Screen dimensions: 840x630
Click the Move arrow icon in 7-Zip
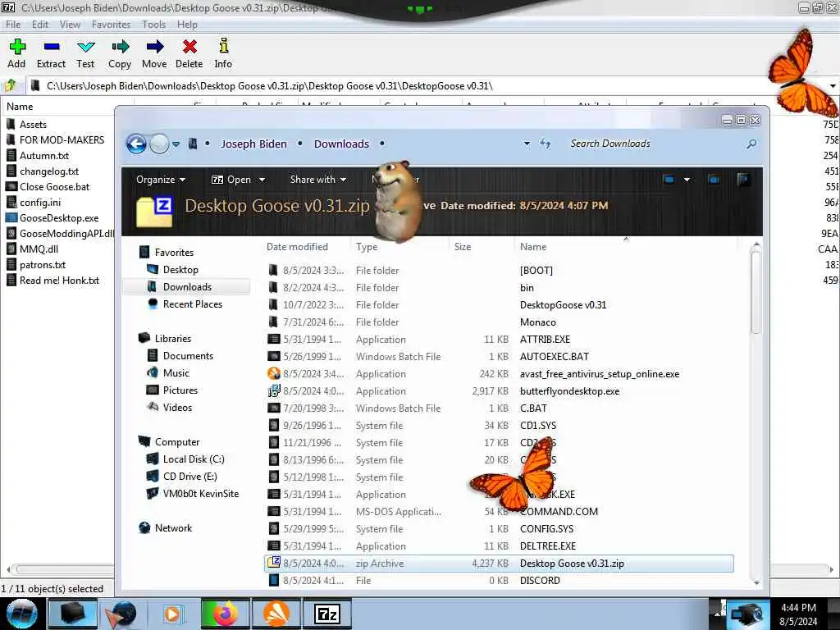[155, 47]
